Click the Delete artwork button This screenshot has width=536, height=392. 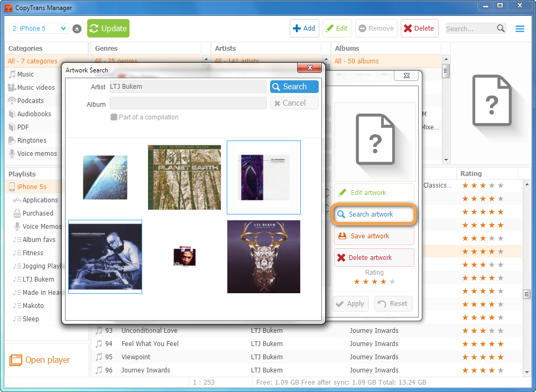click(x=374, y=258)
